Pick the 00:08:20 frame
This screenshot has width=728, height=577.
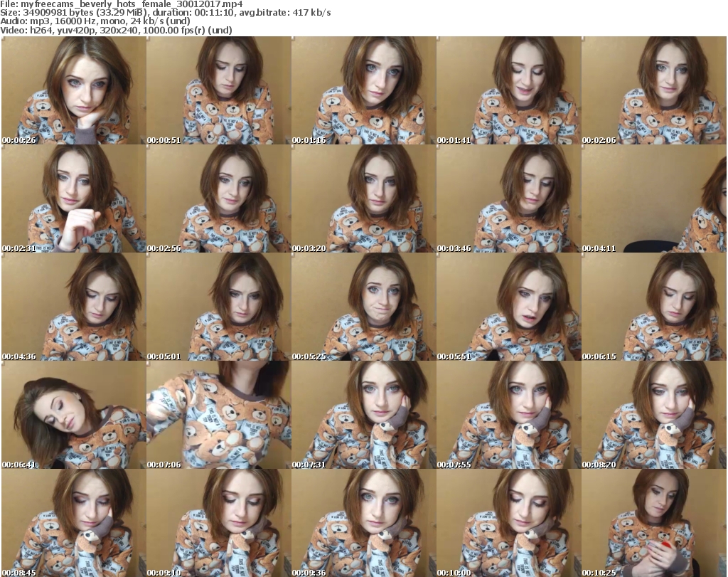[654, 415]
